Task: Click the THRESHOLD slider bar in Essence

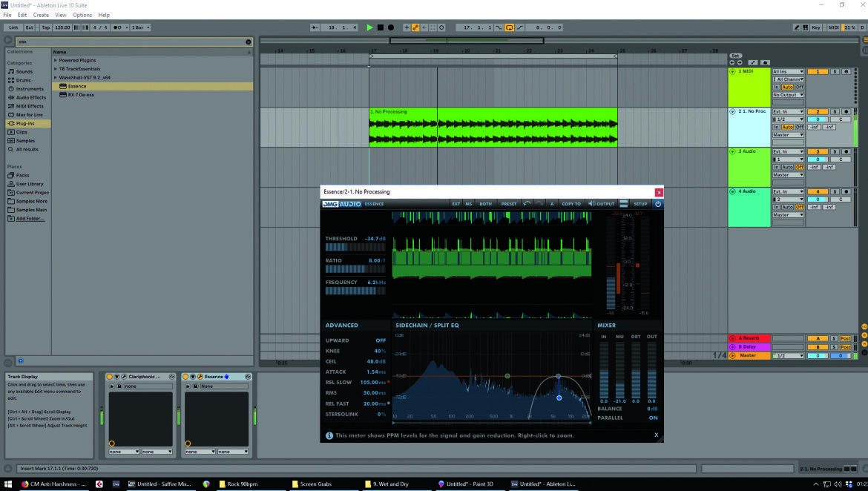Action: coord(355,248)
